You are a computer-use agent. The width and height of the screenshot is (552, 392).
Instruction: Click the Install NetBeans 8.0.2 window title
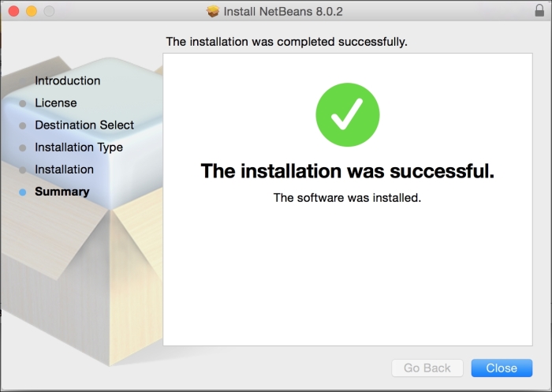click(283, 11)
